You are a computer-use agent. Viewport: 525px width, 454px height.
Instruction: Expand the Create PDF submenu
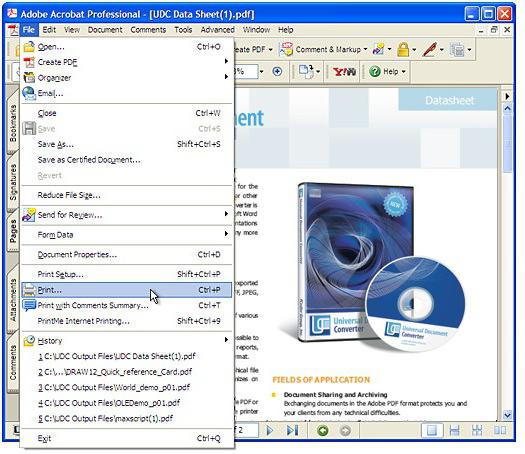tap(127, 62)
